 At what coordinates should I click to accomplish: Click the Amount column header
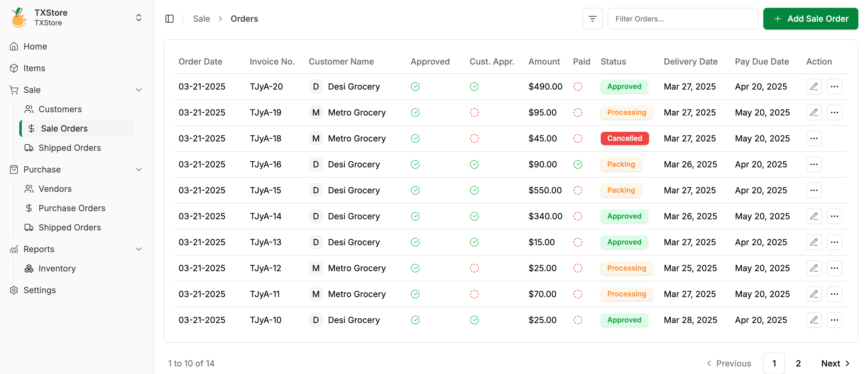tap(543, 62)
